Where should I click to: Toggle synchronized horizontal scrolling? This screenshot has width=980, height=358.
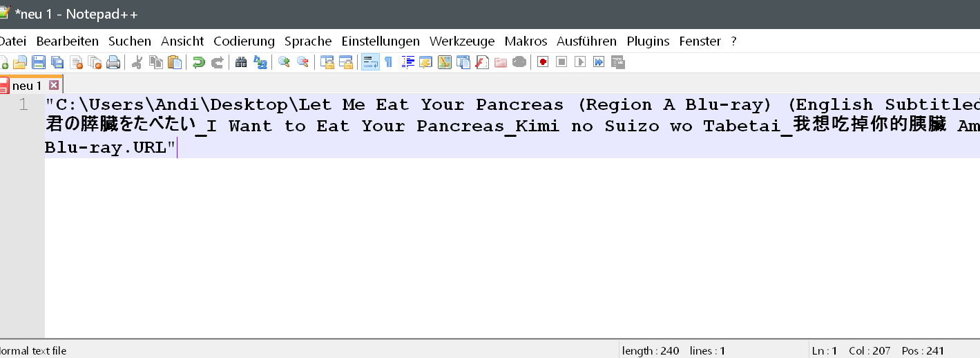pyautogui.click(x=345, y=62)
